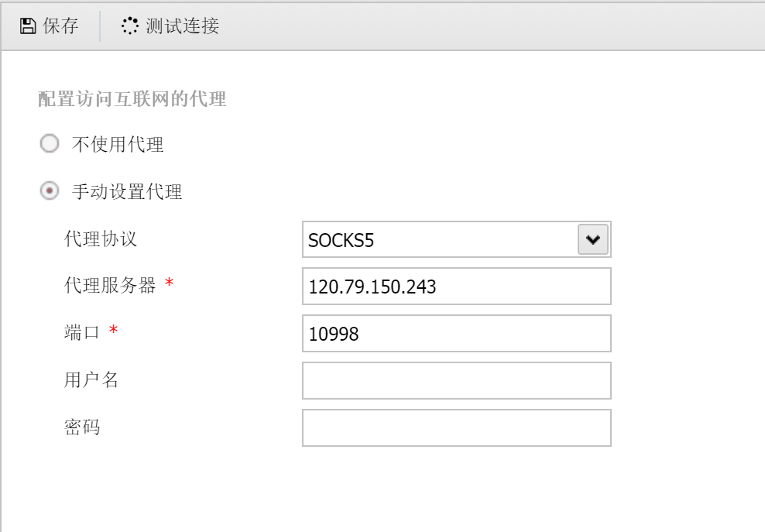Open the 代理协议 dropdown arrow
765x532 pixels.
tap(593, 239)
